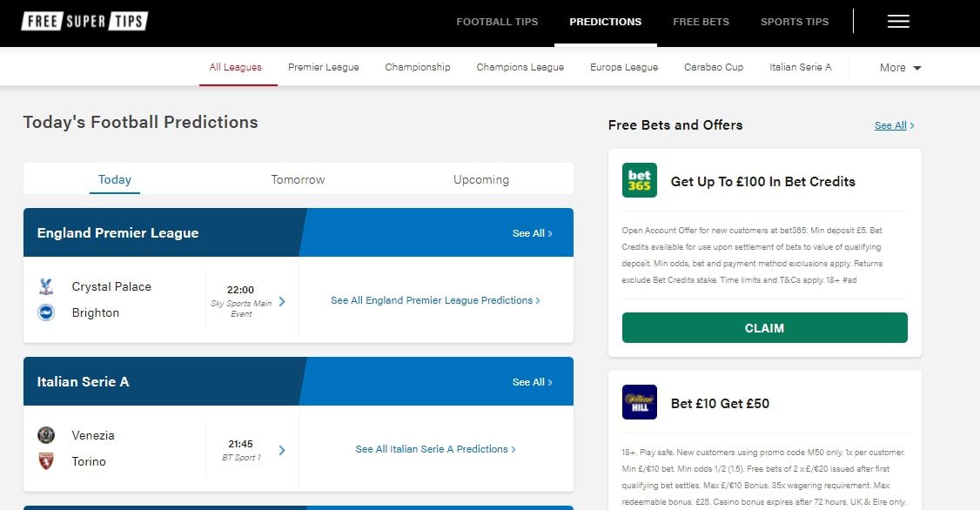This screenshot has height=510, width=980.
Task: Open Crystal Palace vs Brighton match arrow
Action: tap(282, 301)
